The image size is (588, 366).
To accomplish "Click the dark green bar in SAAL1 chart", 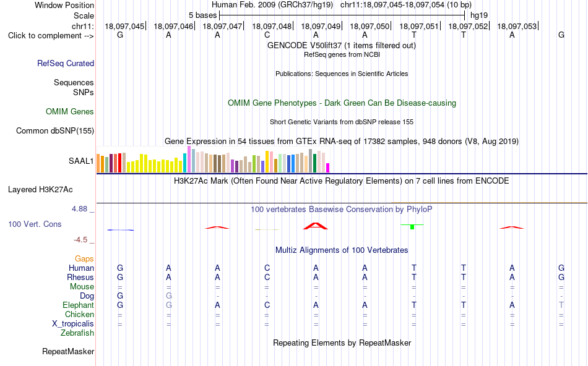I will point(314,163).
